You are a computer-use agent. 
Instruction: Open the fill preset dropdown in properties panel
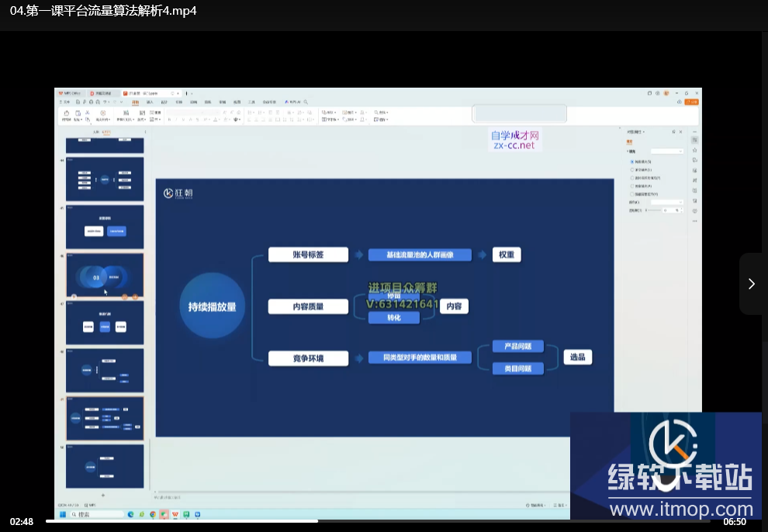[x=666, y=151]
